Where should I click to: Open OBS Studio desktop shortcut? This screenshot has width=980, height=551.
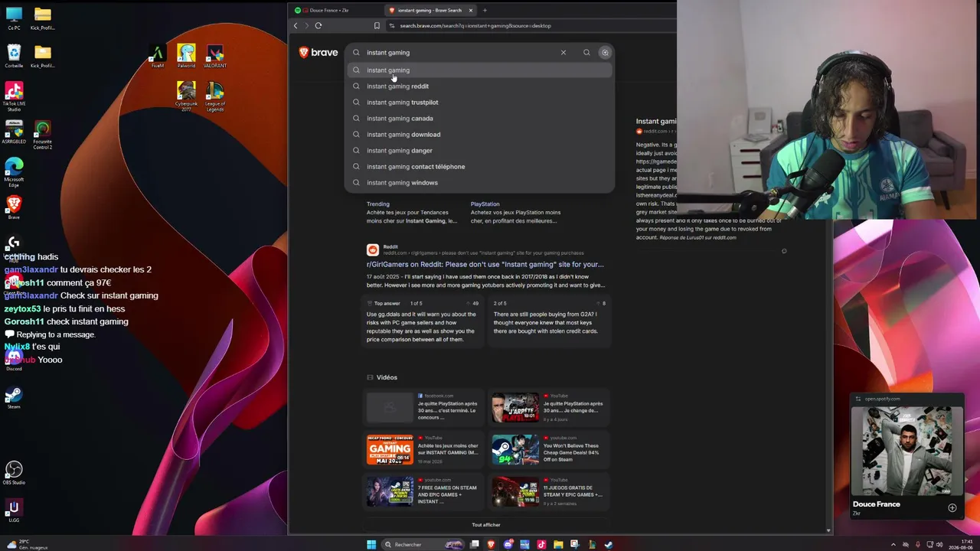14,472
